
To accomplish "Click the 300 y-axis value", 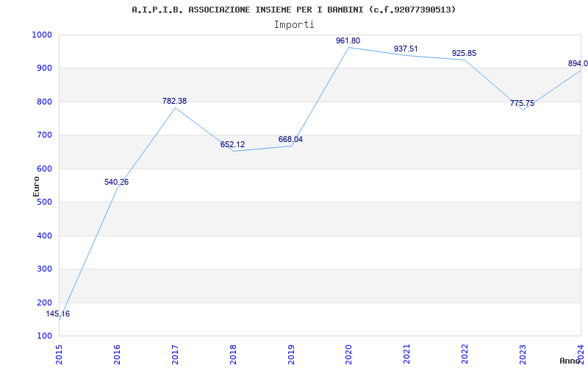I will pos(44,269).
